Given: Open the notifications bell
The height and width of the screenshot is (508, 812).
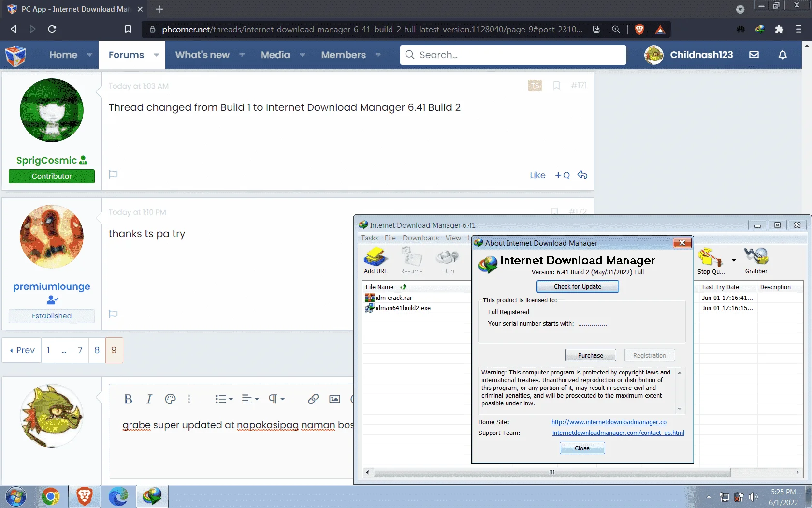Looking at the screenshot, I should click(783, 55).
